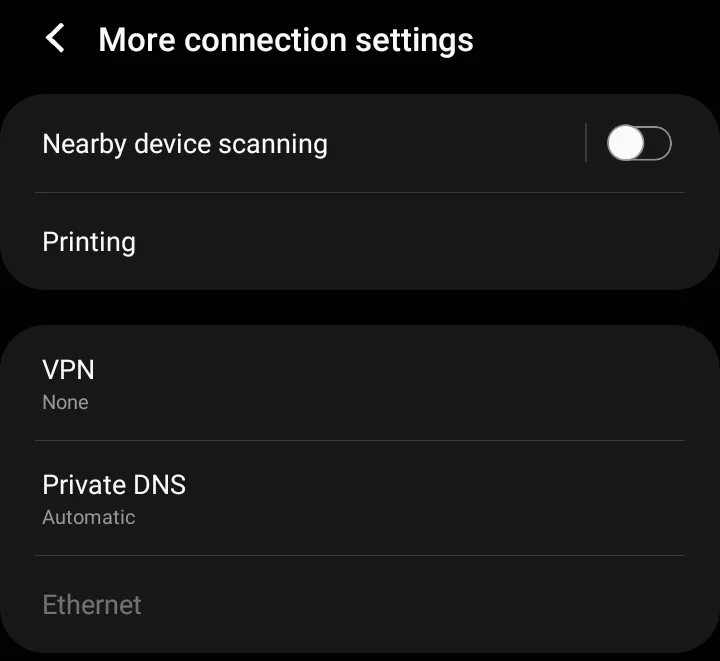
Task: Click the divider line beside the scanning switch
Action: tap(586, 144)
